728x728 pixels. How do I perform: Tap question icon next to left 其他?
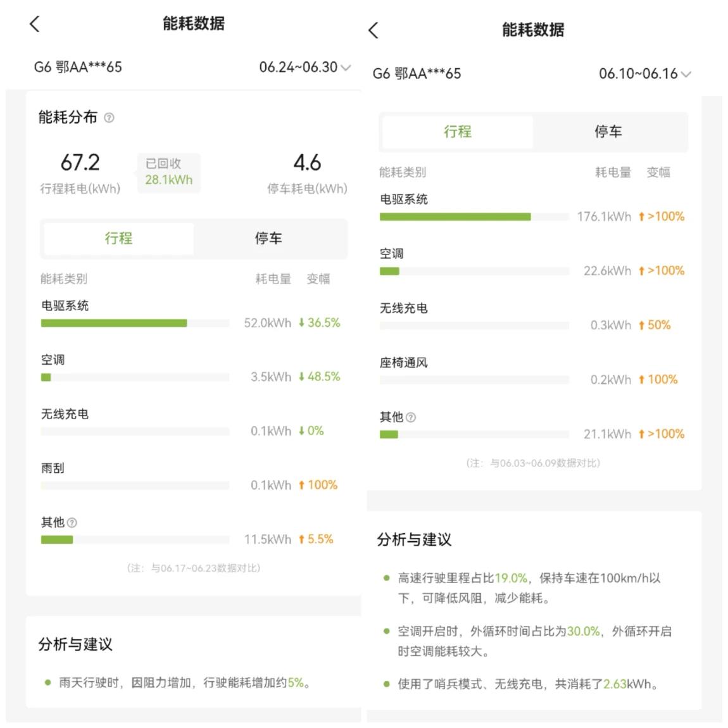[x=72, y=523]
